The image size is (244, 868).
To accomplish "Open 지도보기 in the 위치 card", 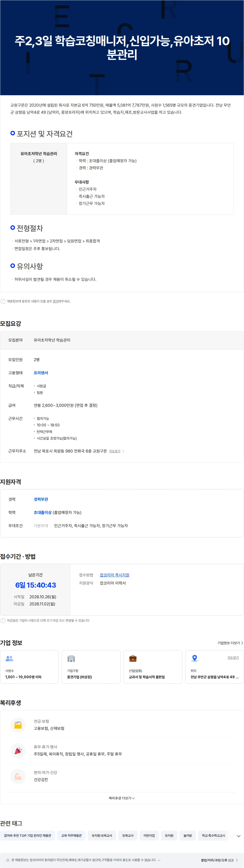I will pyautogui.click(x=233, y=657).
